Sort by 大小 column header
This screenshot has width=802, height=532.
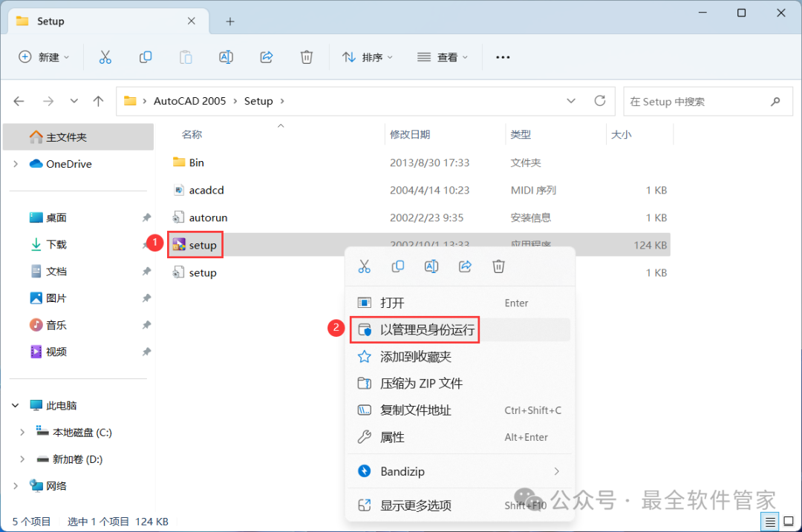622,134
